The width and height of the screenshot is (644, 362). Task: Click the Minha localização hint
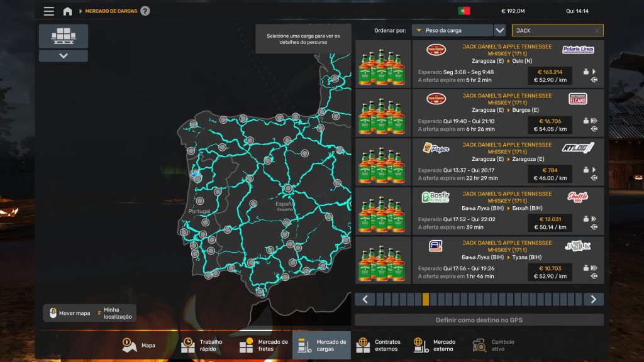point(114,313)
